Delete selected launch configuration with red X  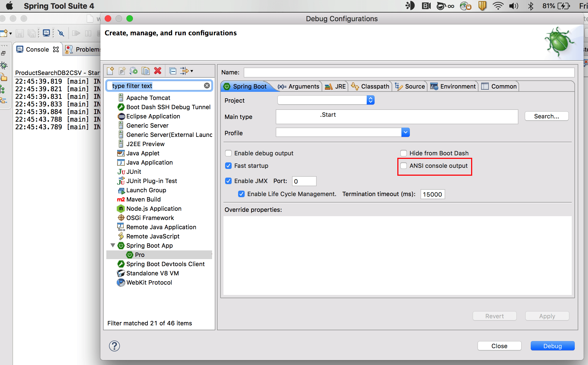tap(158, 71)
